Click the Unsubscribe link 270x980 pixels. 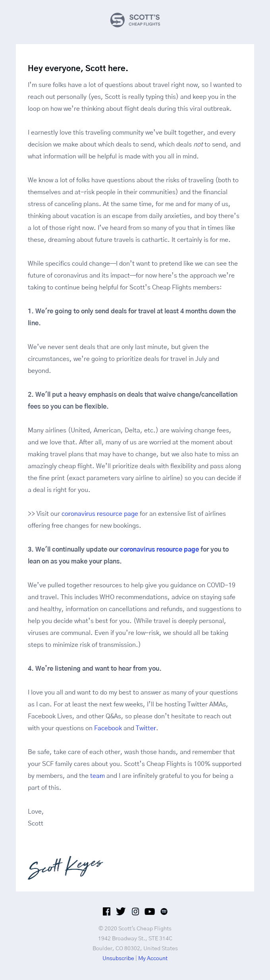tap(118, 958)
